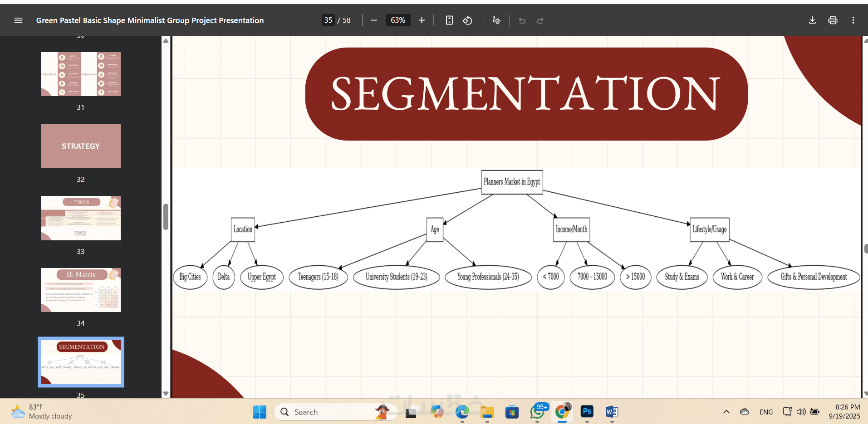Open Photoshop from the taskbar
The image size is (868, 424).
pyautogui.click(x=587, y=412)
